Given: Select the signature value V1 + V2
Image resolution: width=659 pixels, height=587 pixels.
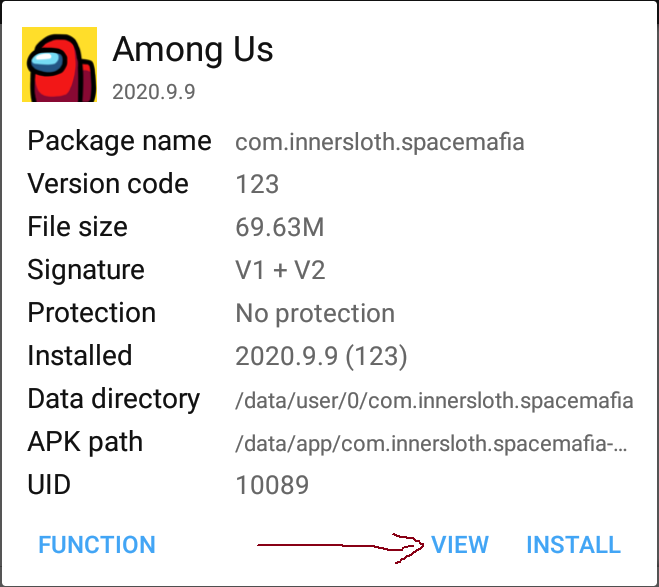Looking at the screenshot, I should tap(280, 270).
